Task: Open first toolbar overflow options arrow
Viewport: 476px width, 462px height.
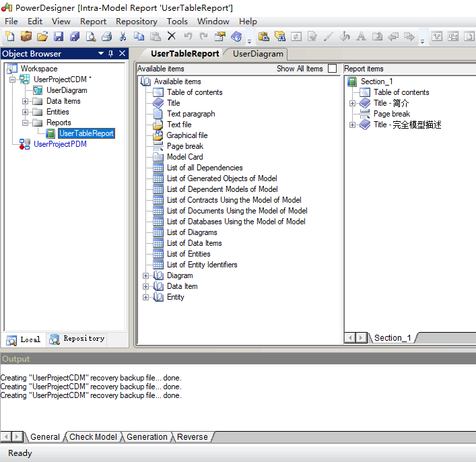Action: click(250, 41)
